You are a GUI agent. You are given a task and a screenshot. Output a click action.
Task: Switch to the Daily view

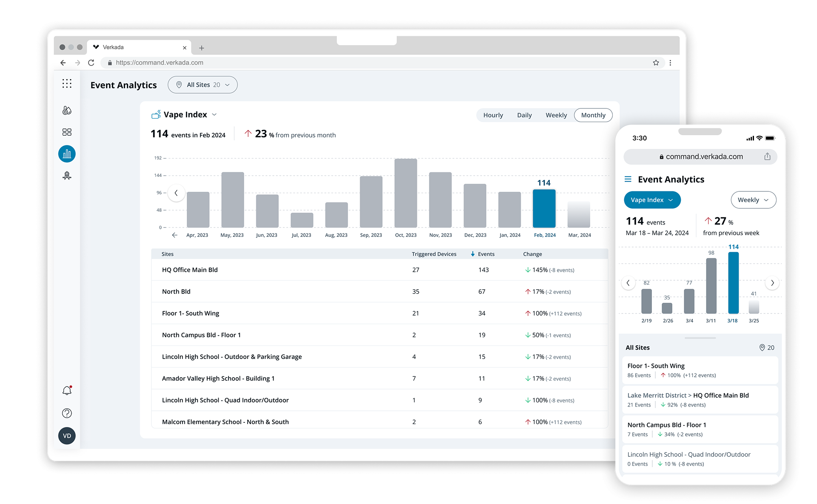pyautogui.click(x=524, y=115)
